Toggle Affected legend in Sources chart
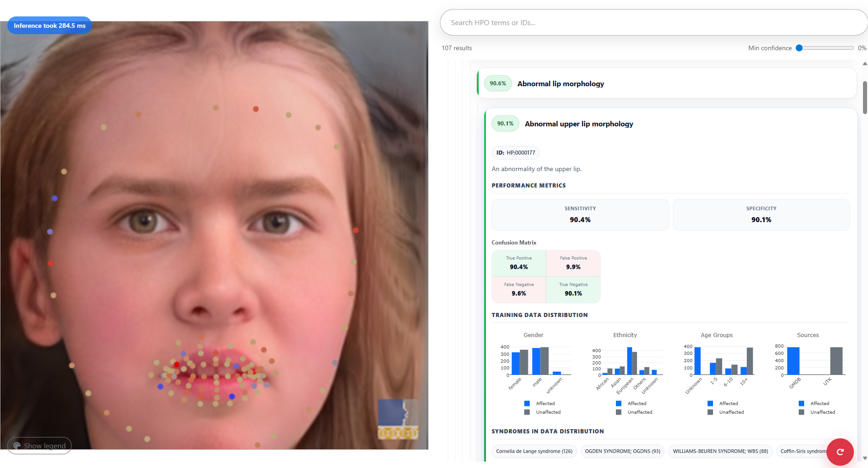Viewport: 868px width, 468px height. [814, 403]
